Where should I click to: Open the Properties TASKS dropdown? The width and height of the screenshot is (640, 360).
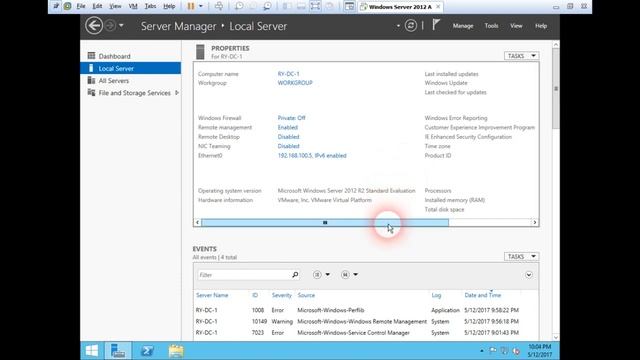click(x=521, y=56)
